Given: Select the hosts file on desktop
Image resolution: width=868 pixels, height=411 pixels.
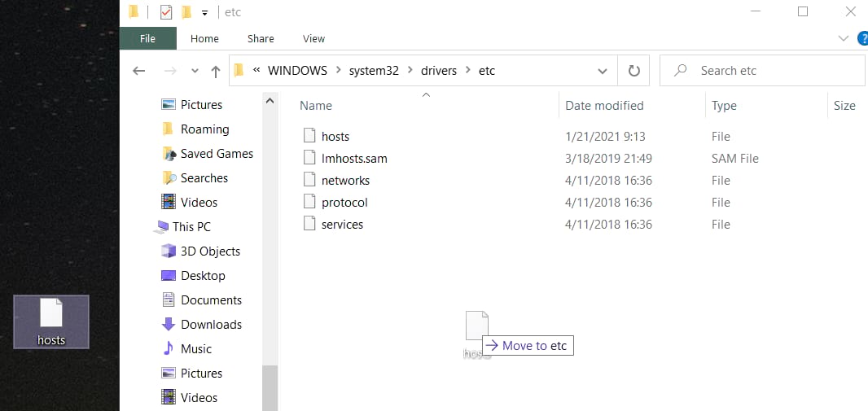Looking at the screenshot, I should click(50, 321).
